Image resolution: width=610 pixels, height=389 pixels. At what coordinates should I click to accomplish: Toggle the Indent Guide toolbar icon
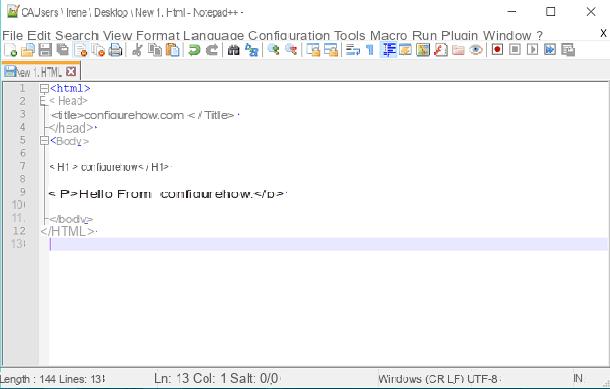(388, 50)
